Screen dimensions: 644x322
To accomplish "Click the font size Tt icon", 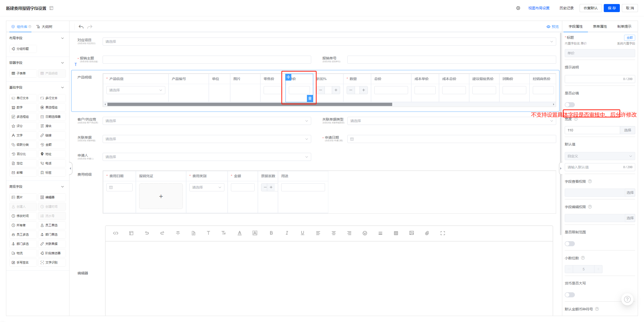I will pyautogui.click(x=224, y=233).
